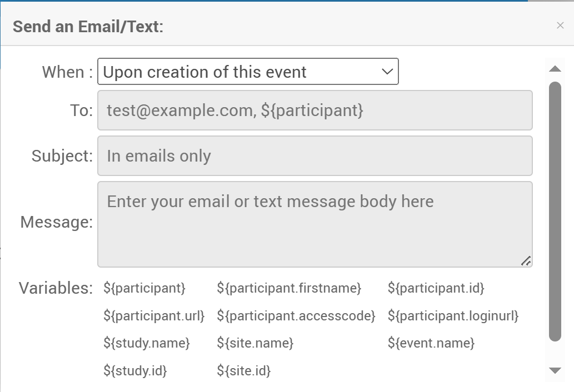574x392 pixels.
Task: Click the scrollbar up arrow
Action: (x=555, y=69)
